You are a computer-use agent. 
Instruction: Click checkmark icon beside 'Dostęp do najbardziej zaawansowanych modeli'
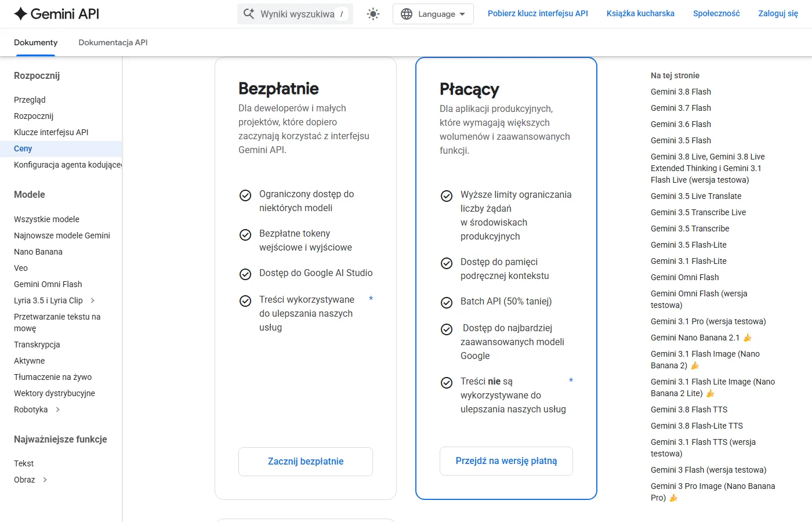[x=447, y=329]
